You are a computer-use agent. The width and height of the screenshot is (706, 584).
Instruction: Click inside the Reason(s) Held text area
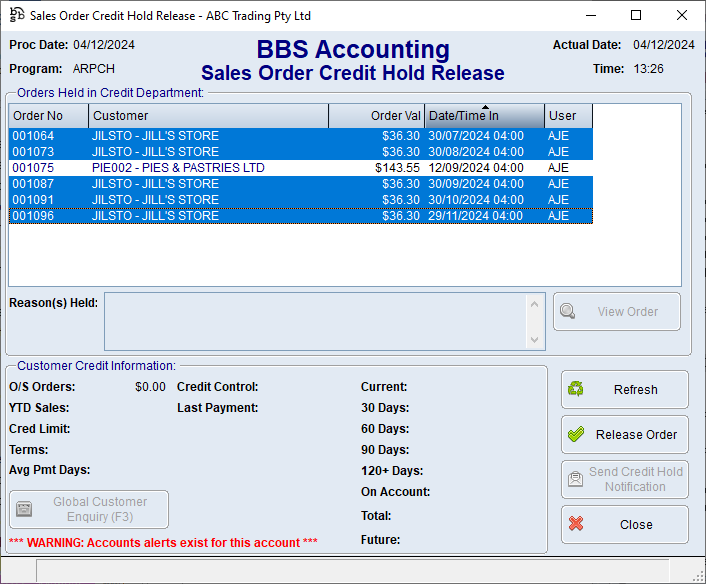315,321
